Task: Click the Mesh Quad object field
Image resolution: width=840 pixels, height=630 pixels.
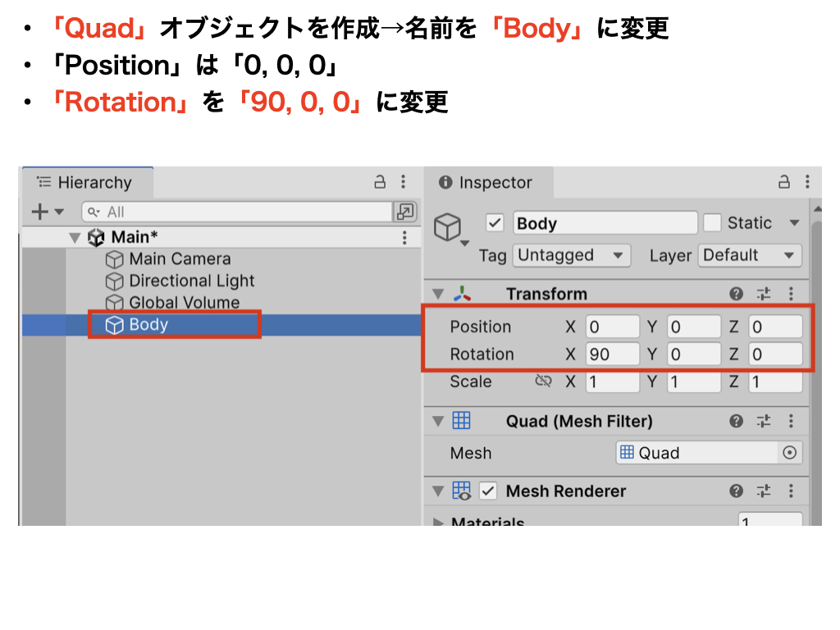Action: coord(696,453)
